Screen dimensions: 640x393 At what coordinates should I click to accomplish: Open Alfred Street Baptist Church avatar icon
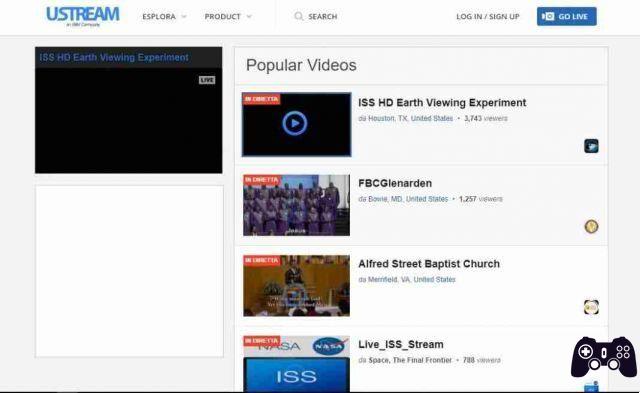[x=591, y=307]
